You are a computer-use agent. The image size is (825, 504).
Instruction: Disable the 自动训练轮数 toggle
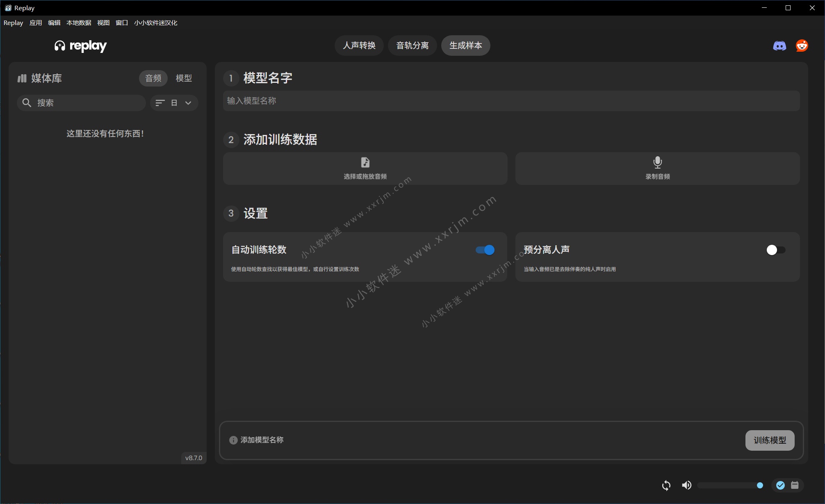coord(485,250)
